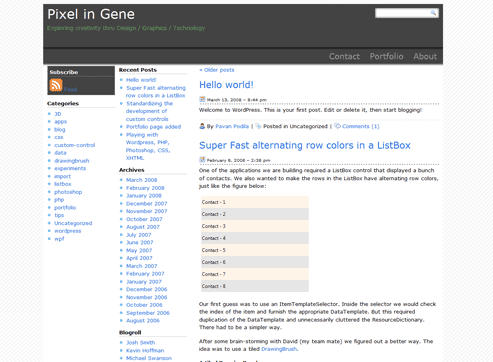Open the November 2007 archive
493x362 pixels.
(x=147, y=211)
